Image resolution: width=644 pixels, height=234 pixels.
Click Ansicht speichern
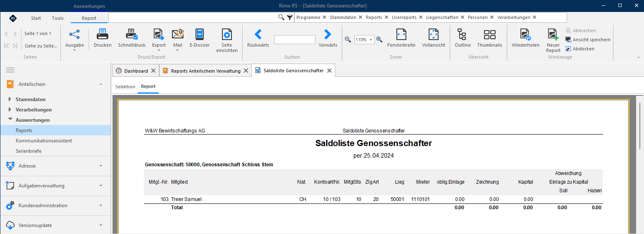click(x=588, y=40)
